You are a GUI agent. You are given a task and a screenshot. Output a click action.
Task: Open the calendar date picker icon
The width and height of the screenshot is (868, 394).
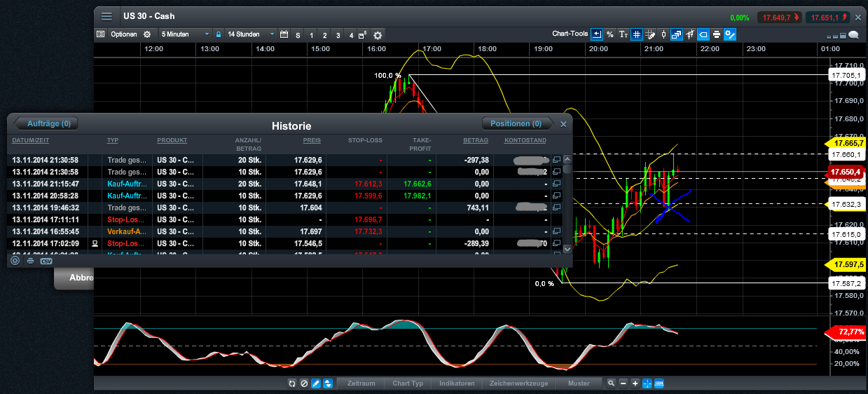point(284,34)
